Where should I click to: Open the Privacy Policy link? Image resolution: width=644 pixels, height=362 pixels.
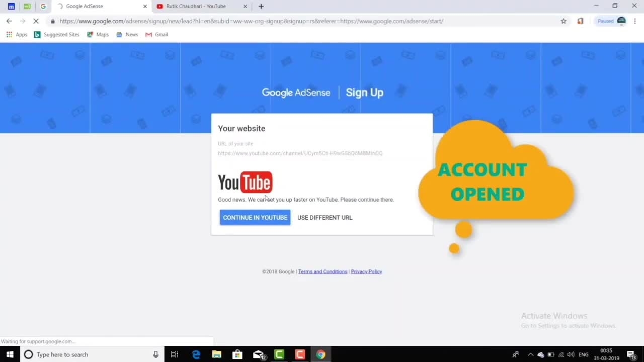[x=366, y=271]
